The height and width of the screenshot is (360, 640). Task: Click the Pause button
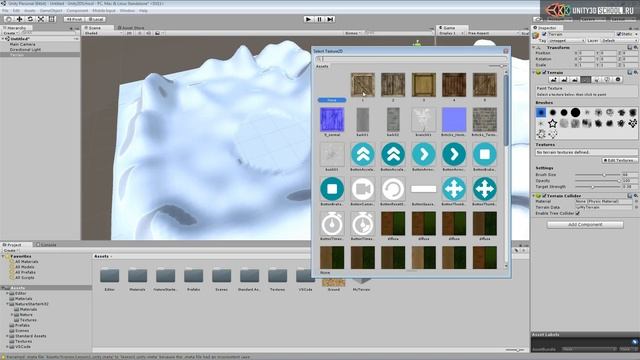(x=320, y=19)
